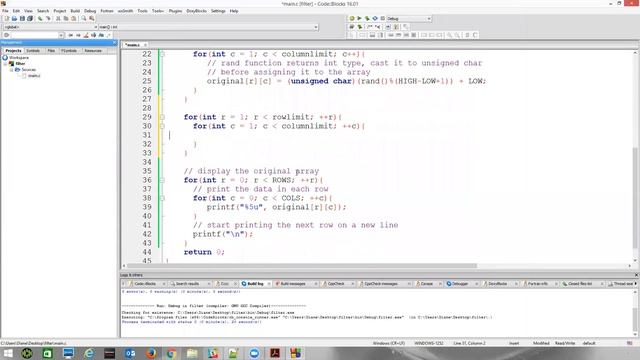Close the Logs & others panel
The image size is (640, 360).
[x=636, y=276]
